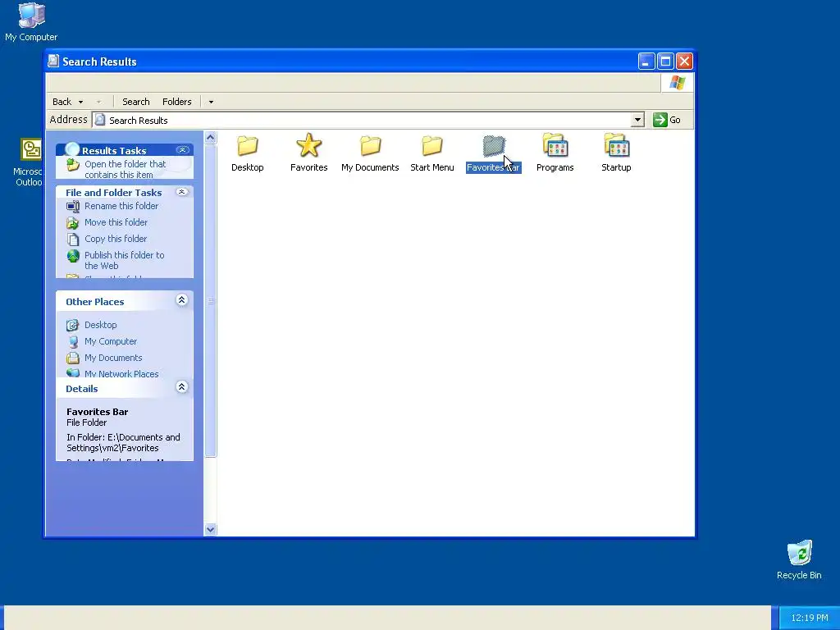Click the Rename this folder icon
The width and height of the screenshot is (840, 630).
[73, 206]
